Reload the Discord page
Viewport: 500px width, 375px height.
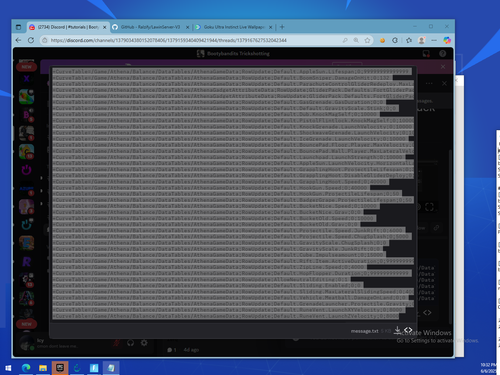click(x=31, y=40)
